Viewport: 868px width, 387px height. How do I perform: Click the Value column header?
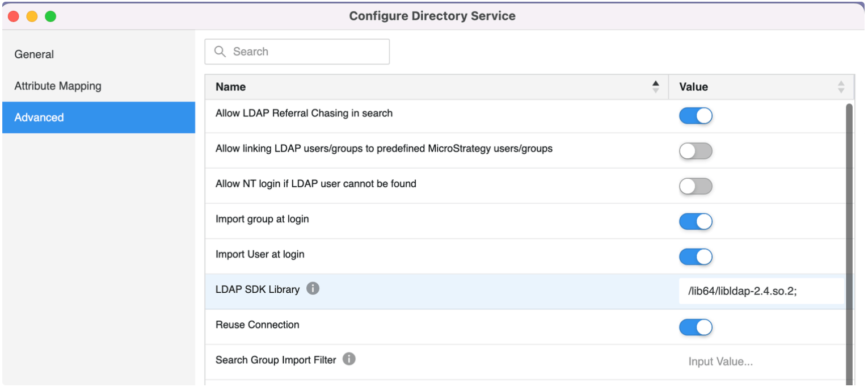point(693,87)
